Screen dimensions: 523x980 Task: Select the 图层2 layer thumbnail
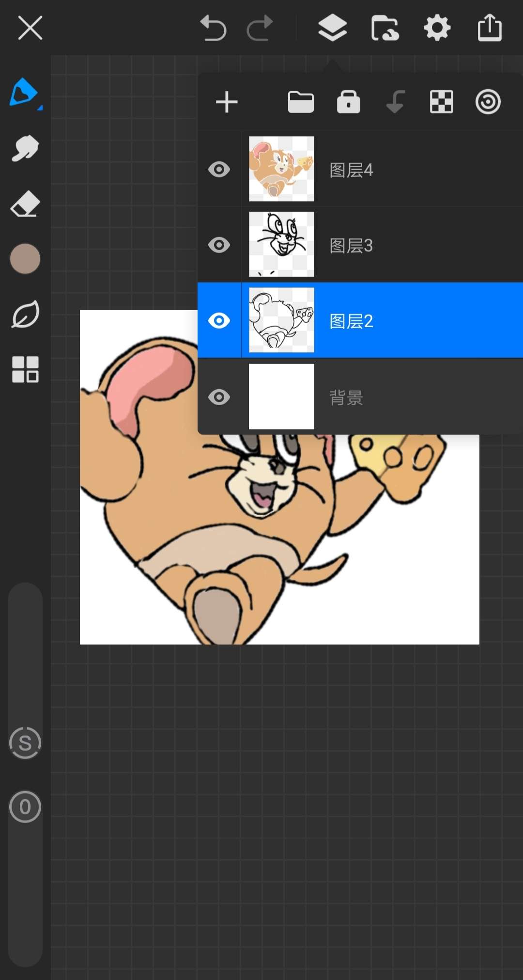point(281,320)
